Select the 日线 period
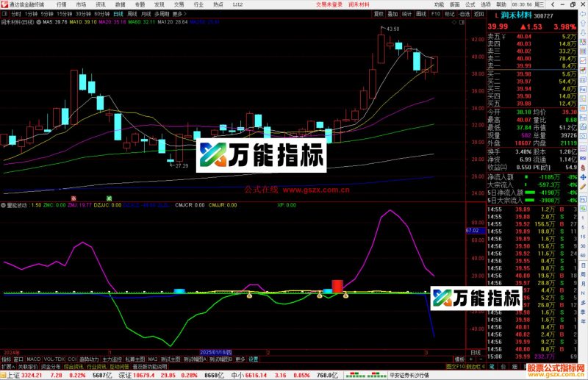This screenshot has width=588, height=380. click(x=118, y=14)
